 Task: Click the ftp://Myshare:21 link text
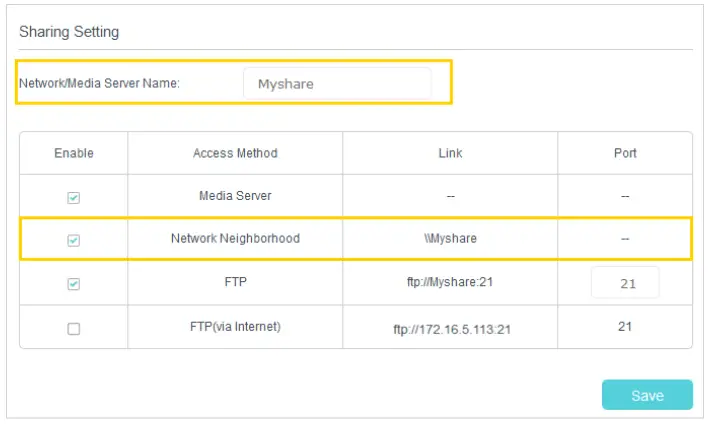(x=450, y=282)
